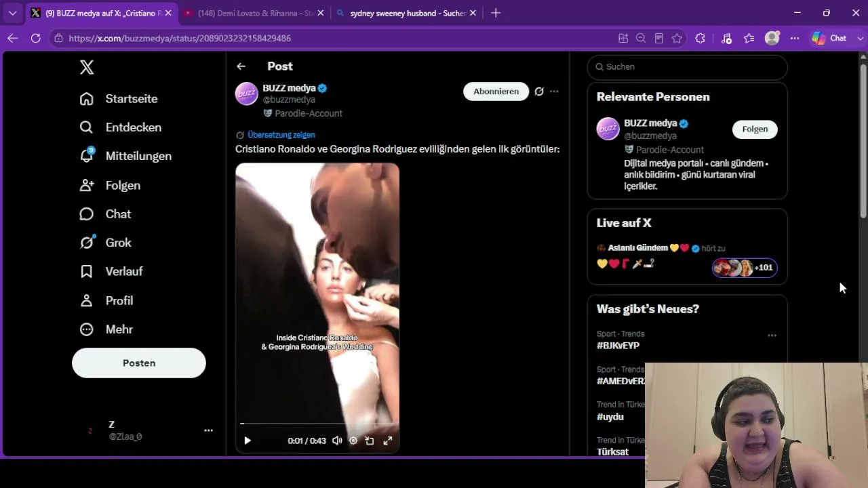Close the Demi Lovato & Rihanna tab

pyautogui.click(x=321, y=13)
